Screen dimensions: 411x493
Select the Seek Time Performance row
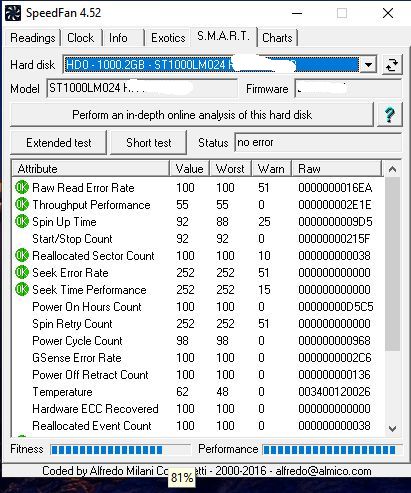click(x=198, y=290)
